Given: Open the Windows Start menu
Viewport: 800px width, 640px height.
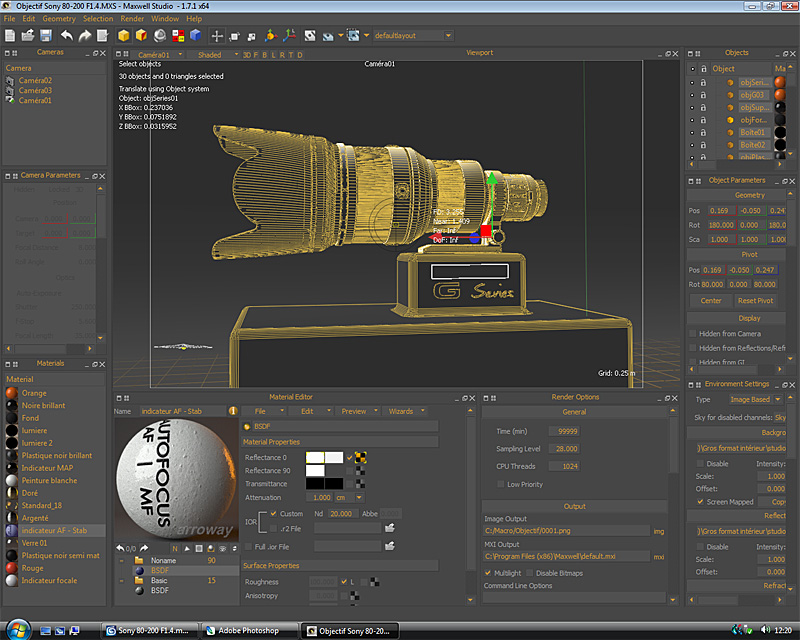Looking at the screenshot, I should [x=18, y=630].
